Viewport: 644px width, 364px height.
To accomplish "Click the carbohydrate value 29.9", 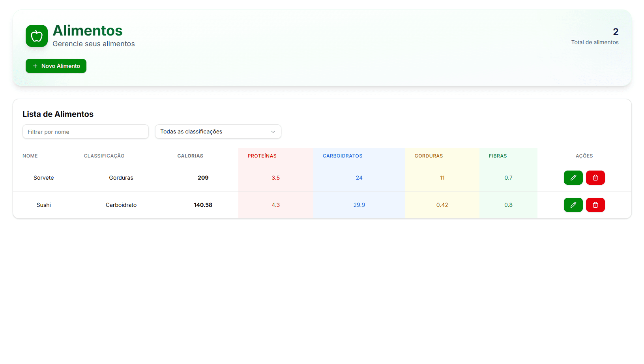I will (x=359, y=205).
